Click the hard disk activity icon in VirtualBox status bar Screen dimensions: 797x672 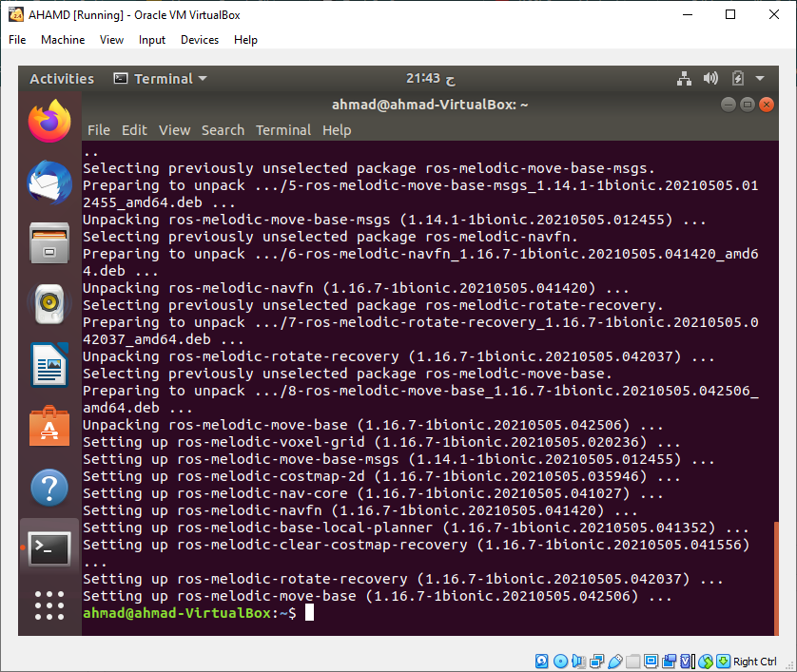pos(540,661)
